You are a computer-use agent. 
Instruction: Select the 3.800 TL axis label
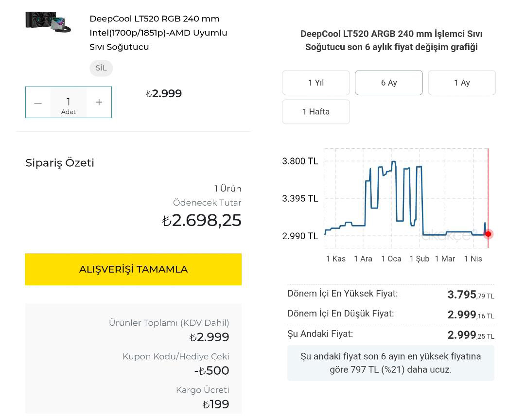click(x=300, y=161)
